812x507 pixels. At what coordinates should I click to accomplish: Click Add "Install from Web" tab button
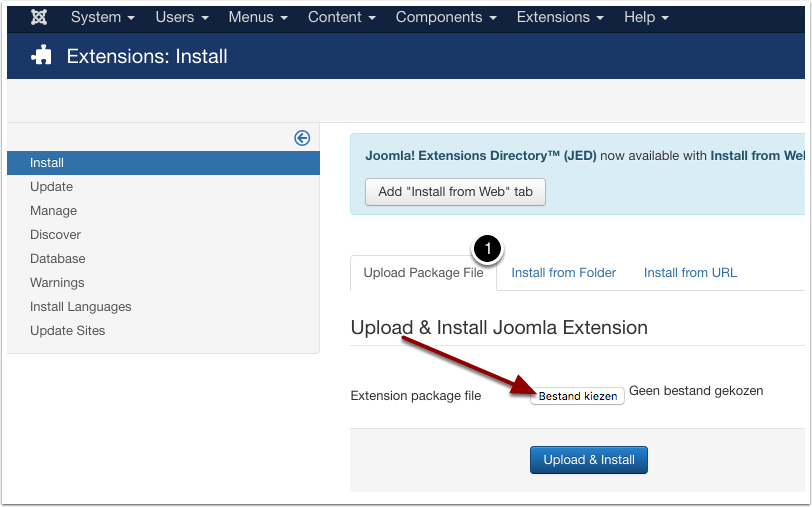pos(455,192)
